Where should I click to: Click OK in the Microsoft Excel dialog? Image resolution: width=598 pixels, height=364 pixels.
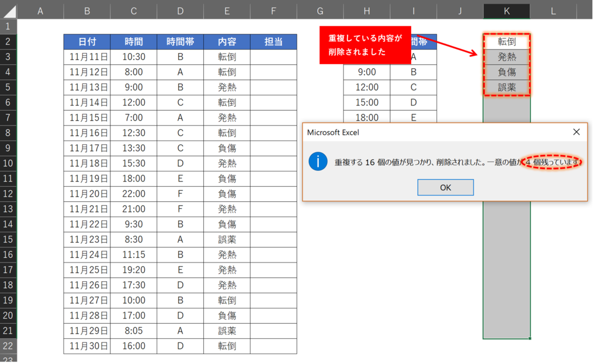[446, 187]
